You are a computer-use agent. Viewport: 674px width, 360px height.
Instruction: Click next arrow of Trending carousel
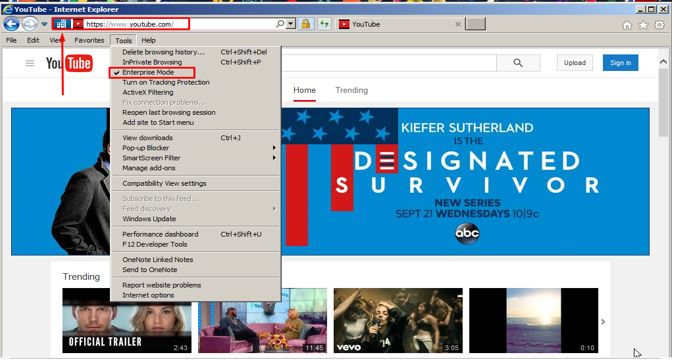click(603, 321)
